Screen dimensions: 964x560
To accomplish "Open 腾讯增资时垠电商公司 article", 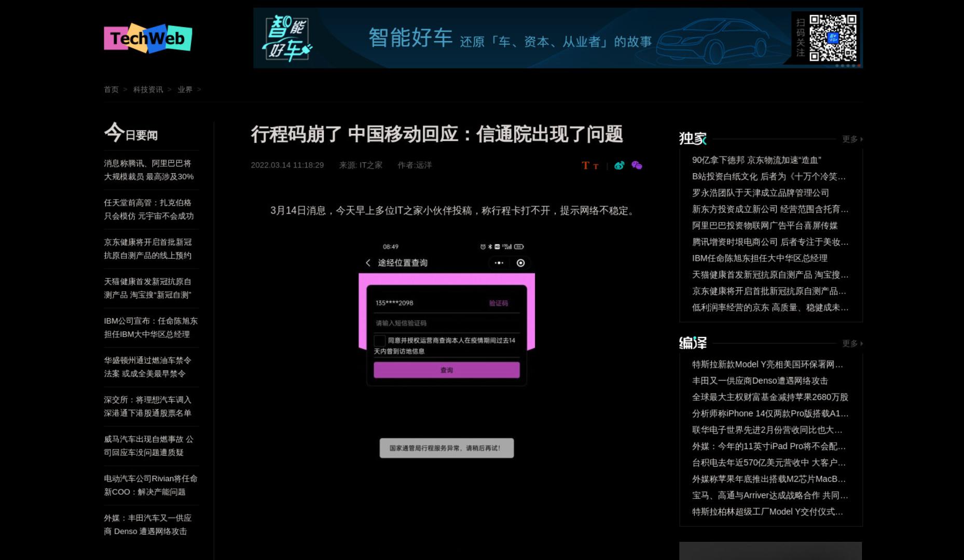I will pos(770,242).
